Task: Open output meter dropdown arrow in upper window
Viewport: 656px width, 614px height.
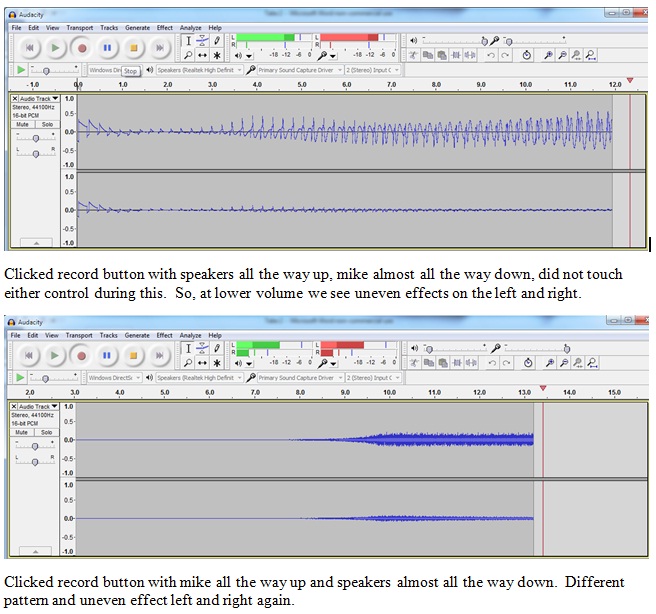Action: coord(249,56)
